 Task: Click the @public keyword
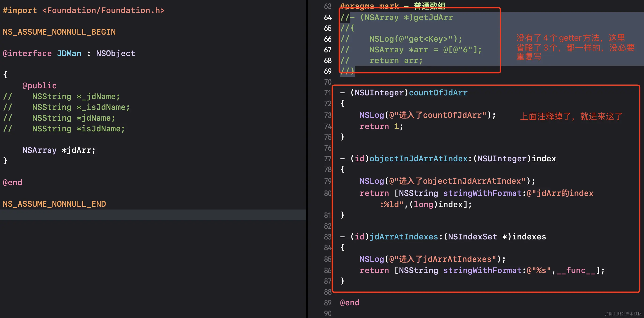[x=40, y=86]
